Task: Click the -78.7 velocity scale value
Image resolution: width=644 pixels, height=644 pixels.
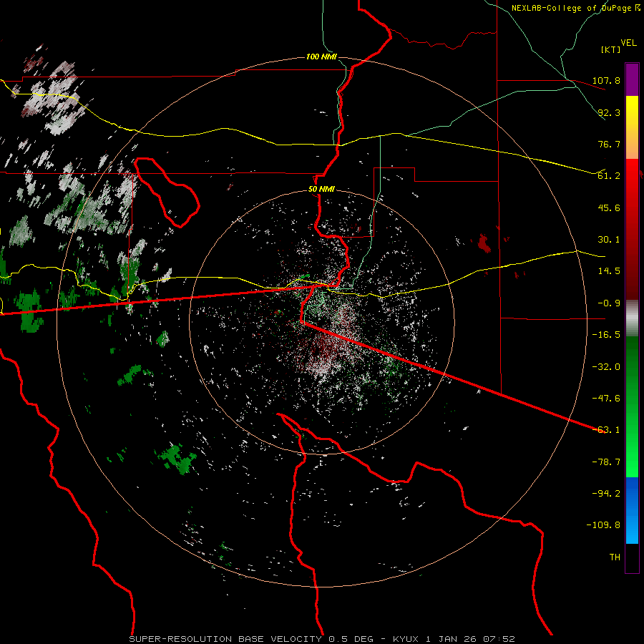Action: coord(606,462)
